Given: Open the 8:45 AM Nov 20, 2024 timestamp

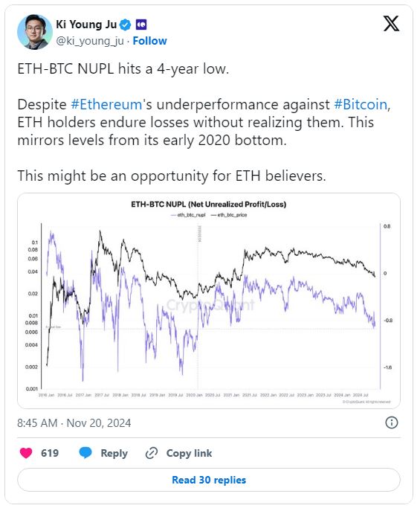Looking at the screenshot, I should pyautogui.click(x=74, y=423).
